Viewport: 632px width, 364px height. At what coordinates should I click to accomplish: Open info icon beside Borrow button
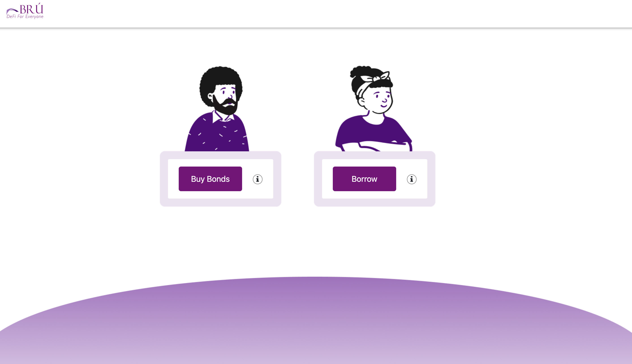click(x=411, y=179)
